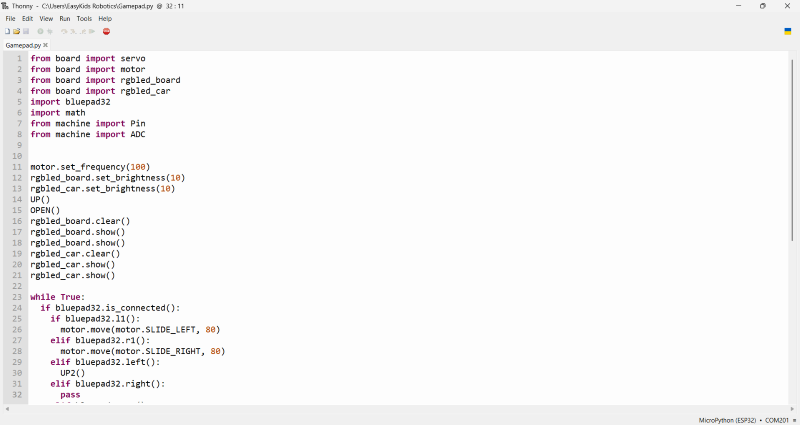Click the Ukraine flag support icon
Viewport: 800px width, 425px height.
pos(788,31)
